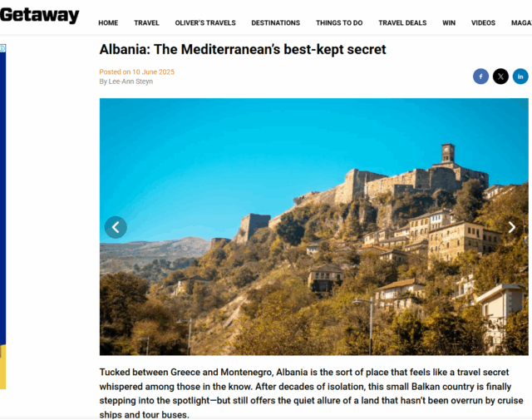Open TRAVEL DEALS section
Viewport: 532px width, 420px height.
pyautogui.click(x=402, y=22)
